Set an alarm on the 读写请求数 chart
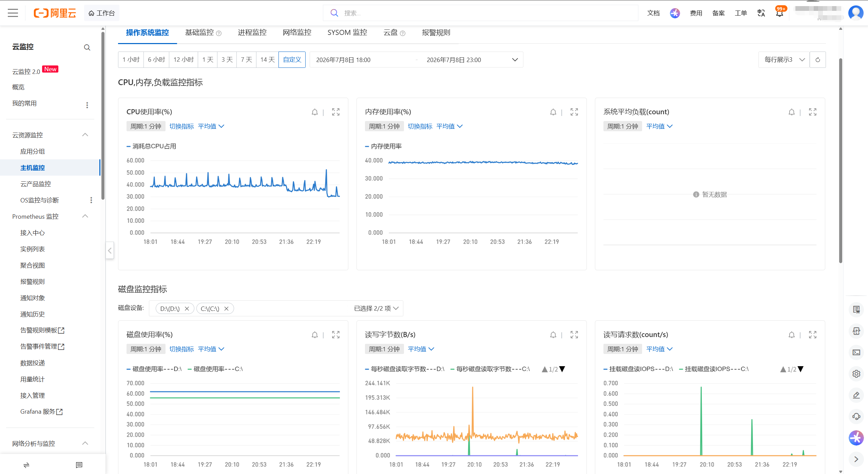This screenshot has width=868, height=474. (x=792, y=335)
